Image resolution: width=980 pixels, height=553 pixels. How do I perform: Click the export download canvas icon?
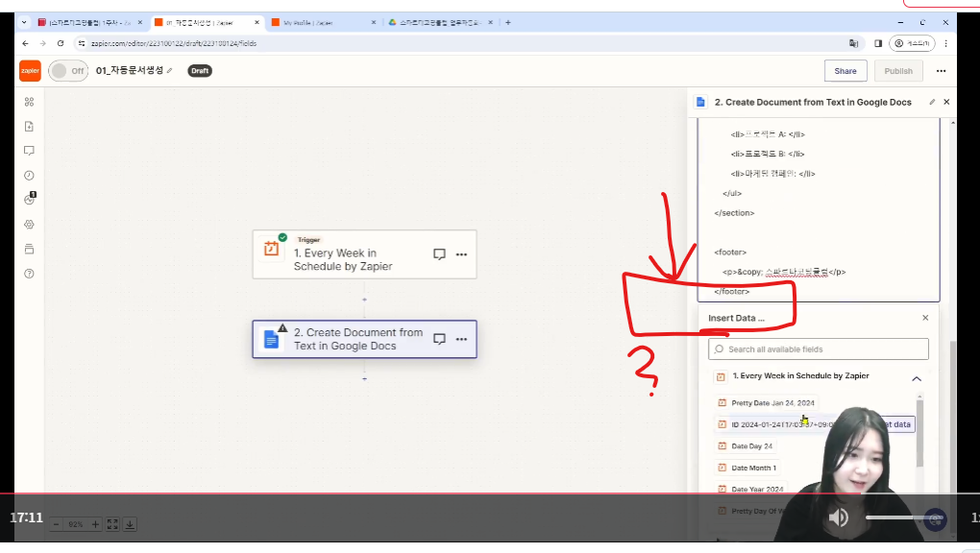click(130, 524)
